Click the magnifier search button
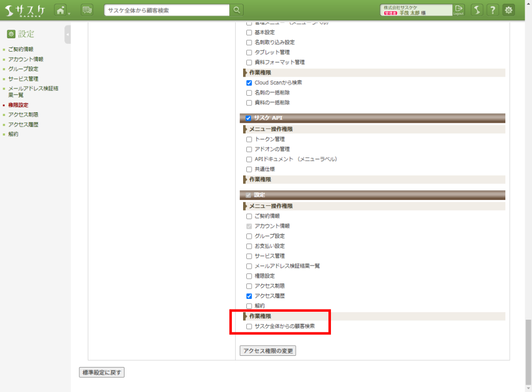 [x=237, y=10]
